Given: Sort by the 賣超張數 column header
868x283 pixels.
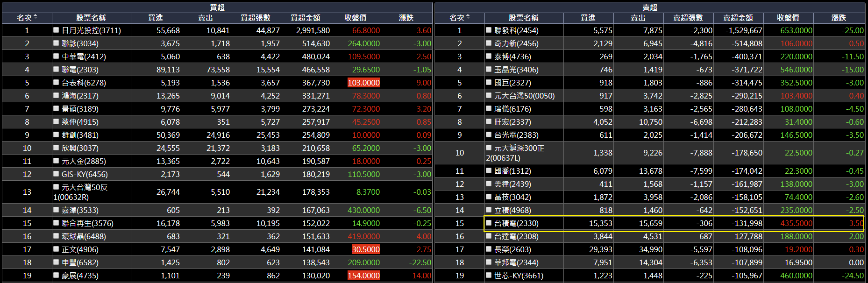Looking at the screenshot, I should tap(688, 18).
